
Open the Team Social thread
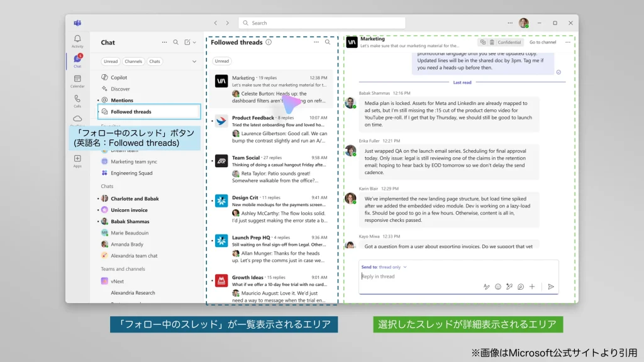[271, 168]
